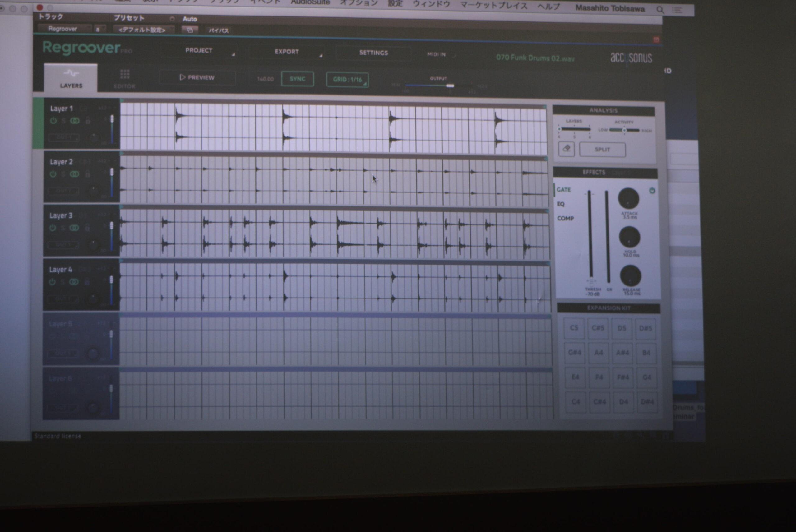796x532 pixels.
Task: Lock Layer 1 with padlock icon
Action: pyautogui.click(x=88, y=120)
